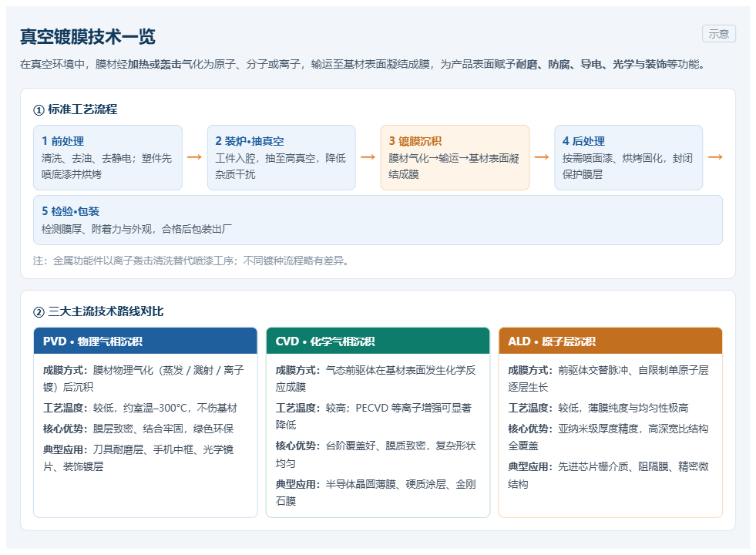Click CVD 典型应用 text 半导体晶圆薄膜

(375, 493)
